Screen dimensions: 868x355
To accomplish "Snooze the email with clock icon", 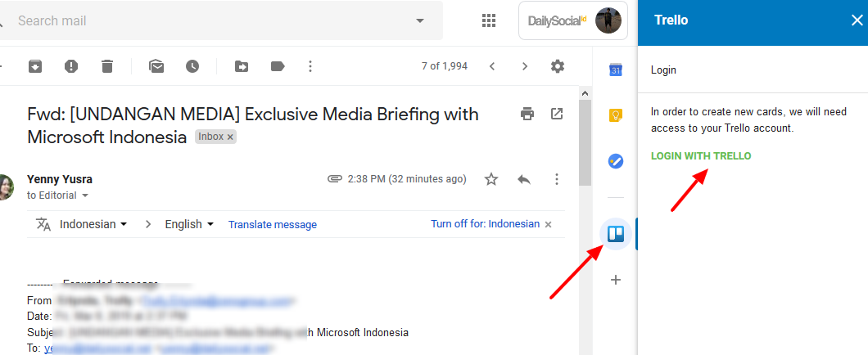I will (192, 66).
